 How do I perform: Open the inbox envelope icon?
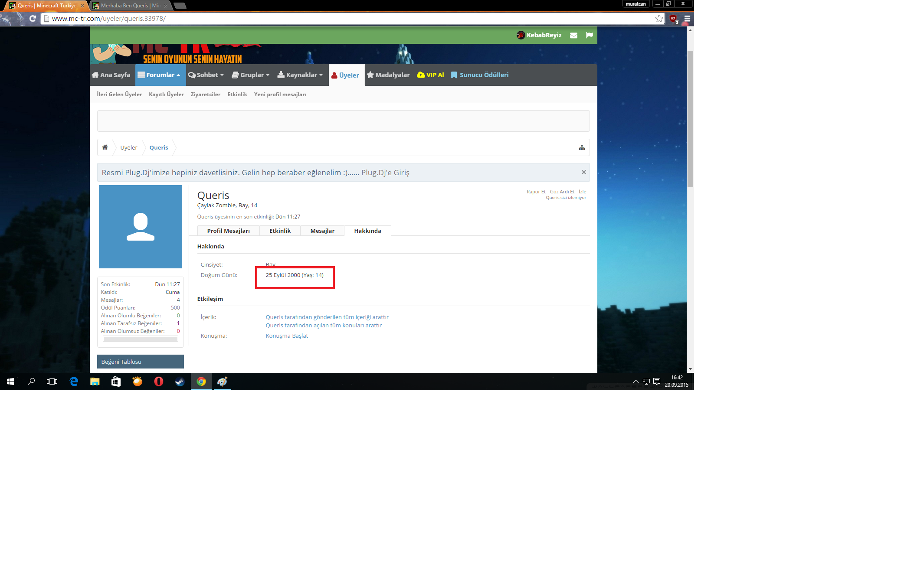click(x=573, y=35)
